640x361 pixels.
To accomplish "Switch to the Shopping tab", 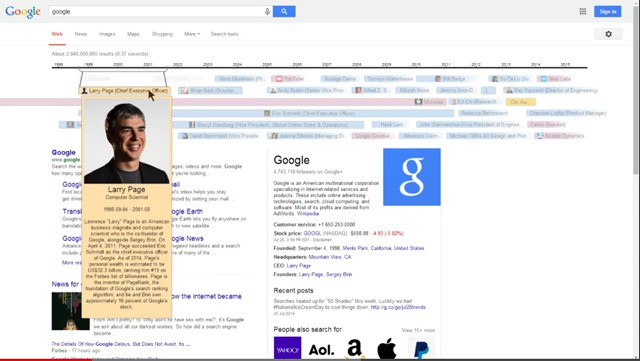I will point(162,34).
